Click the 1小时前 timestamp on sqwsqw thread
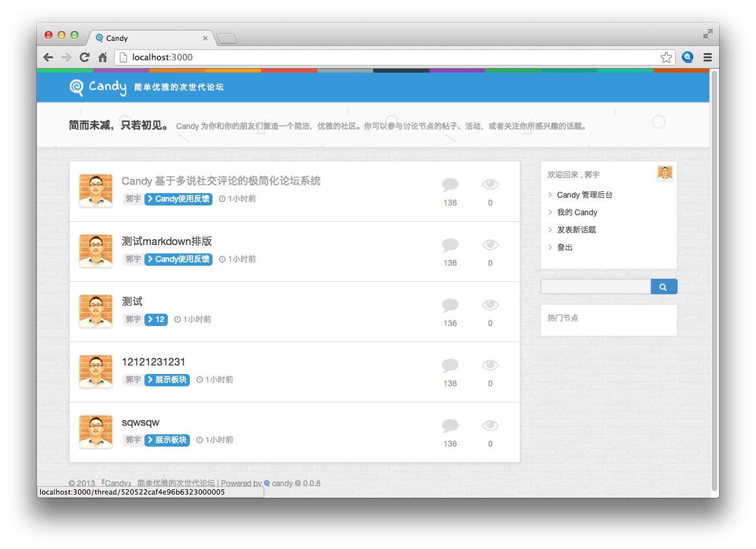Screen dimensions: 756x549 click(x=220, y=440)
